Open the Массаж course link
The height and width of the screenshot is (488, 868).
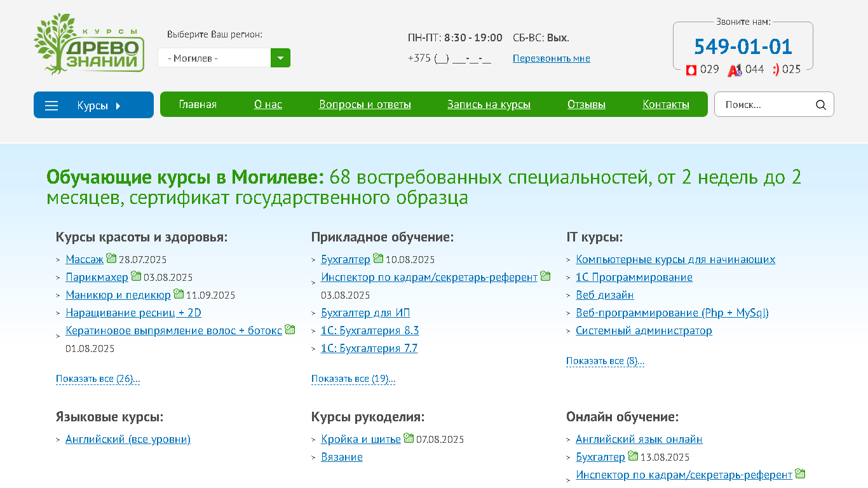tap(85, 259)
